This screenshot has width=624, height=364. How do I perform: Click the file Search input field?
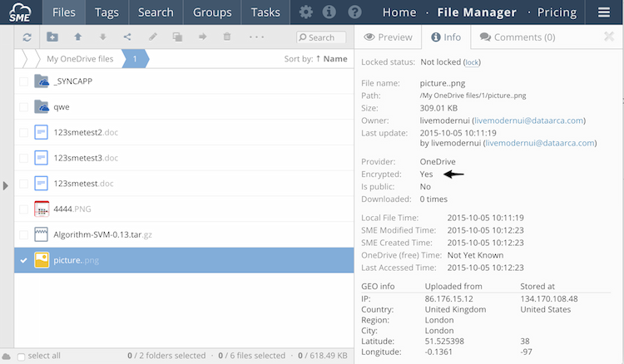(x=323, y=37)
